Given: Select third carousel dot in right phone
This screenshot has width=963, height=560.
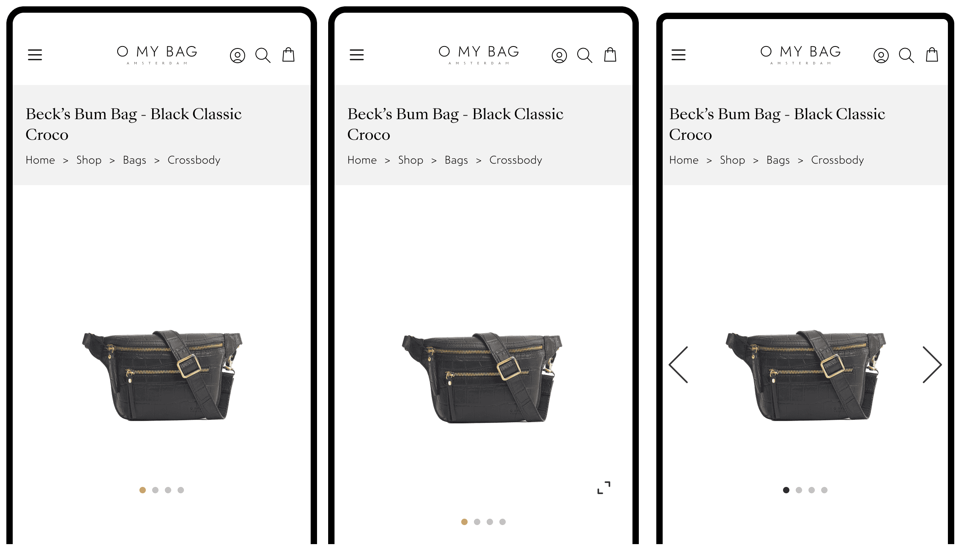Looking at the screenshot, I should (812, 490).
